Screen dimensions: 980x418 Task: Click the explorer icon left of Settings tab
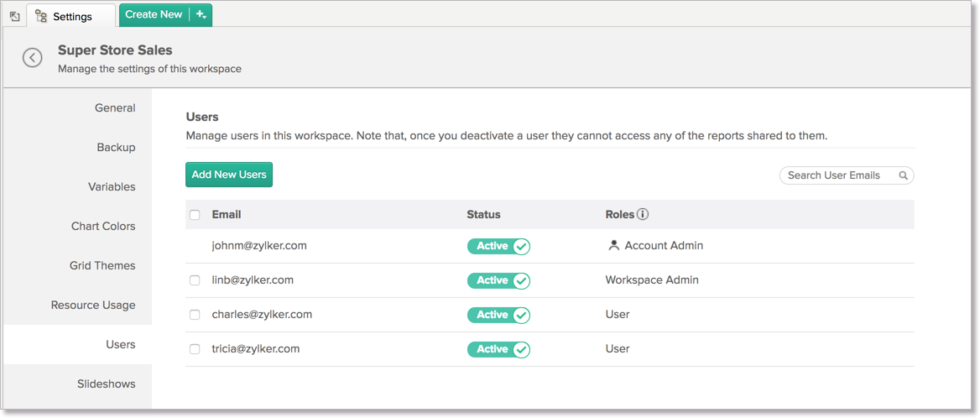tap(14, 16)
